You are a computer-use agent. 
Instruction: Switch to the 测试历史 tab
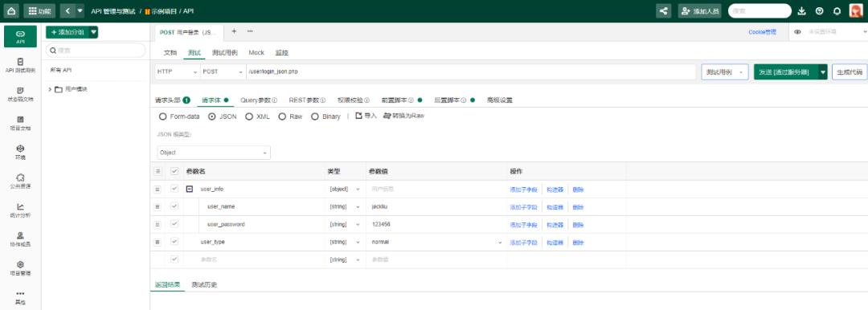click(x=204, y=284)
